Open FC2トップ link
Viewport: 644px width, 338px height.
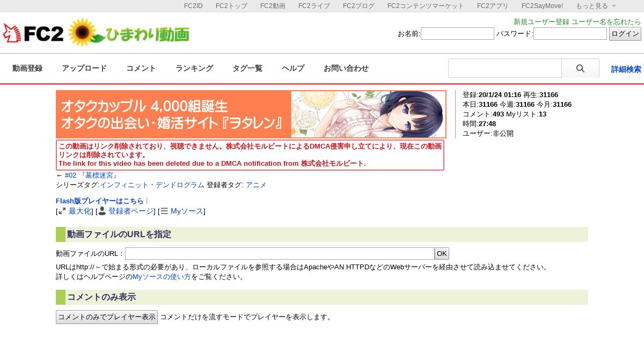pos(231,6)
